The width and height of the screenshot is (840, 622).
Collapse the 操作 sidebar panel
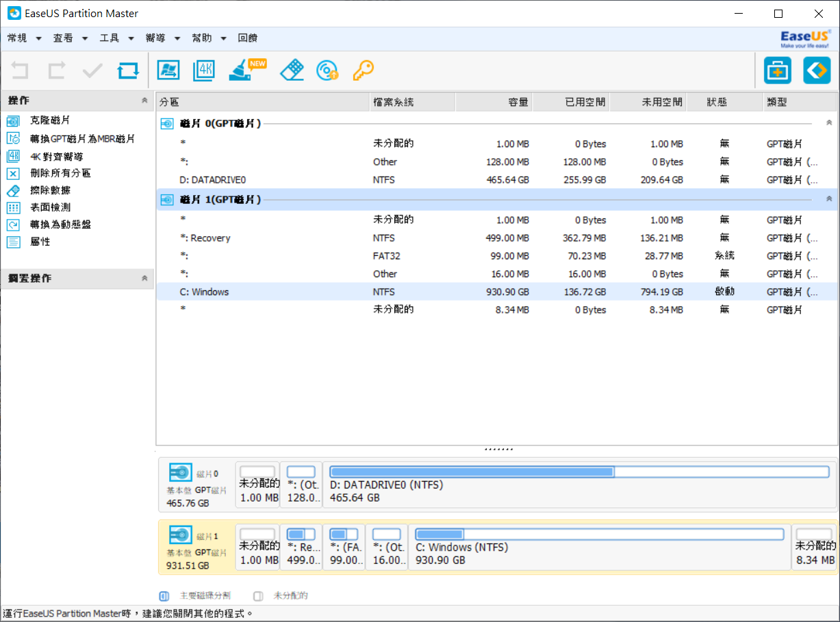[x=144, y=101]
